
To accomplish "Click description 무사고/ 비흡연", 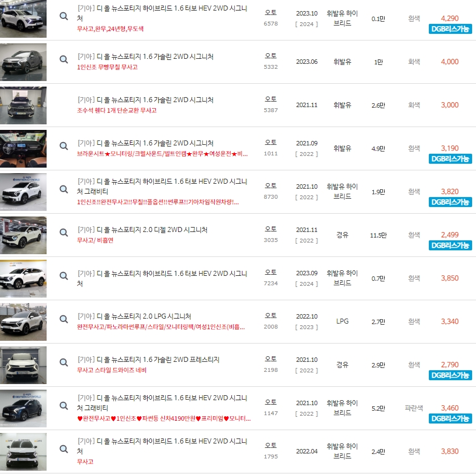I will click(x=95, y=240).
